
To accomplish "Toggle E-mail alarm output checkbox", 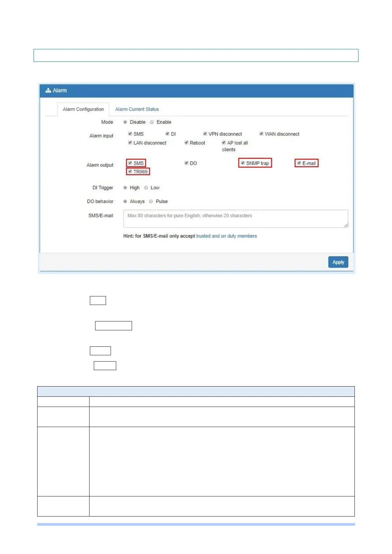I will click(299, 163).
